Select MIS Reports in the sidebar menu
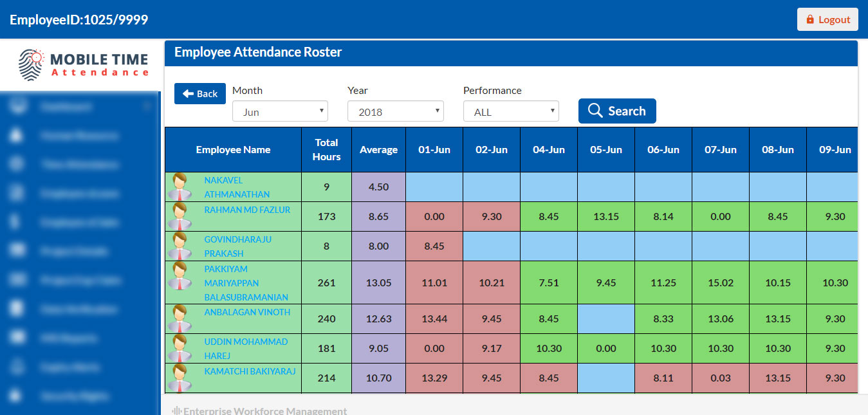Screen dimensions: 868x415 point(68,338)
